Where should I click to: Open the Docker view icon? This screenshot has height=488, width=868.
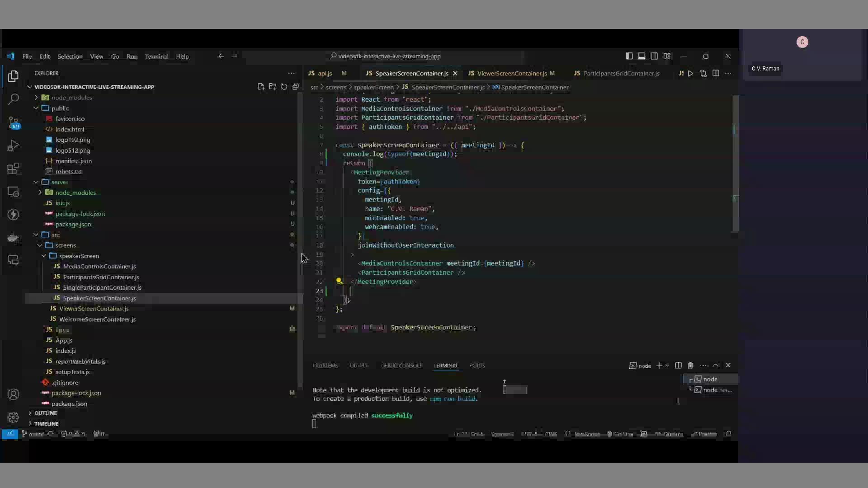(x=13, y=237)
